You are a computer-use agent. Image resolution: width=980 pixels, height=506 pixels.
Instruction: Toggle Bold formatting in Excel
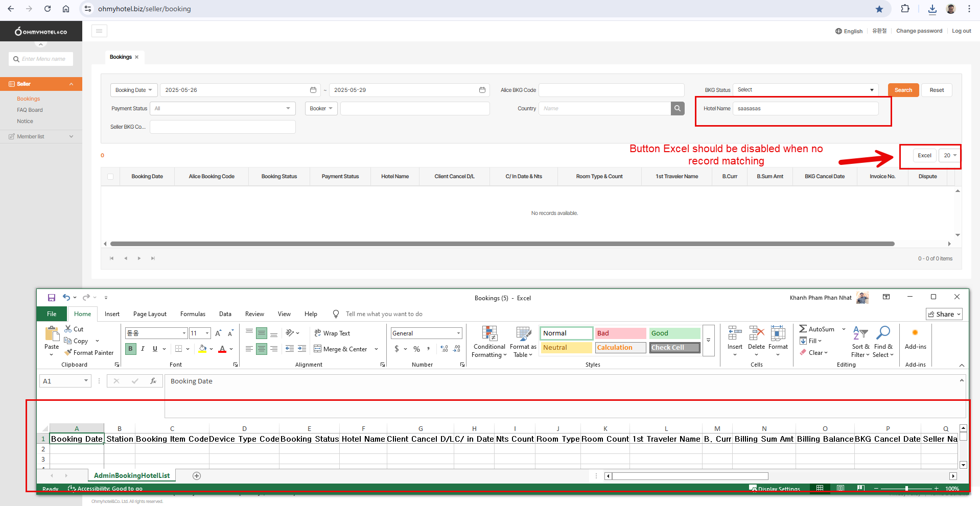(130, 349)
